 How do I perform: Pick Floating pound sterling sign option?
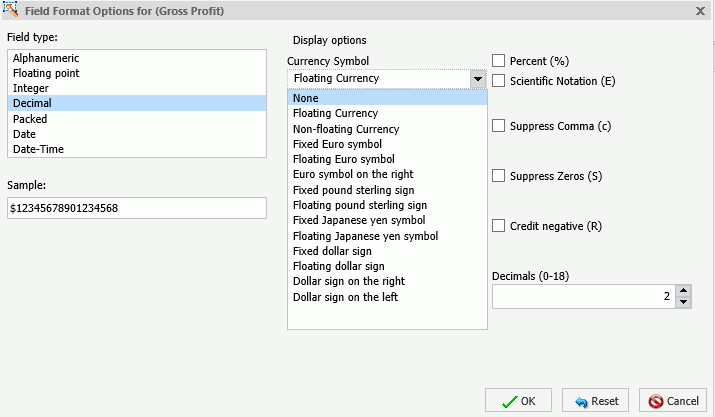click(387, 205)
